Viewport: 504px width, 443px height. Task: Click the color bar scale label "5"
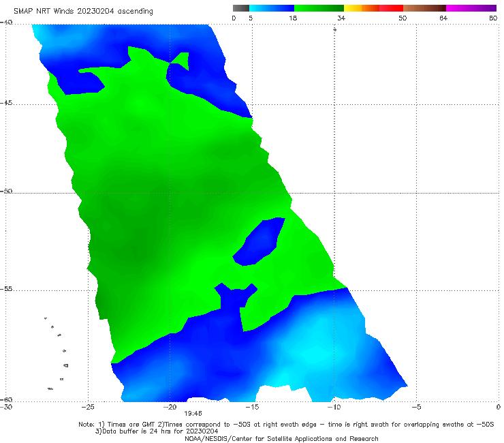tap(251, 18)
